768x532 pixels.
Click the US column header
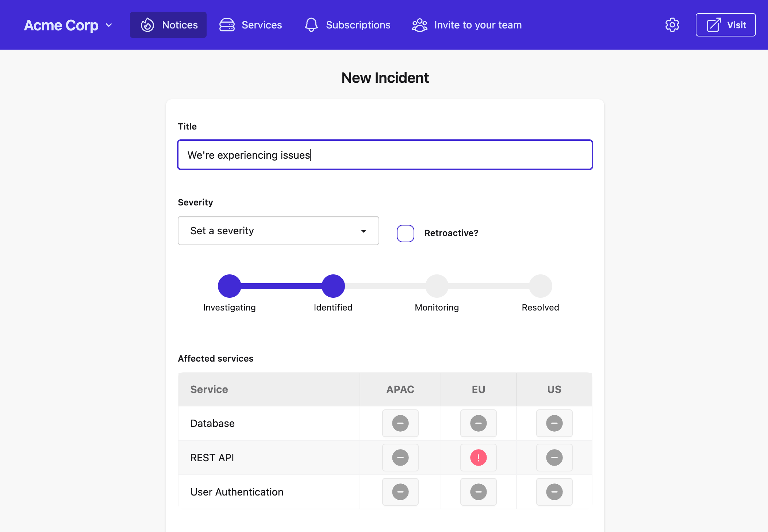(554, 389)
